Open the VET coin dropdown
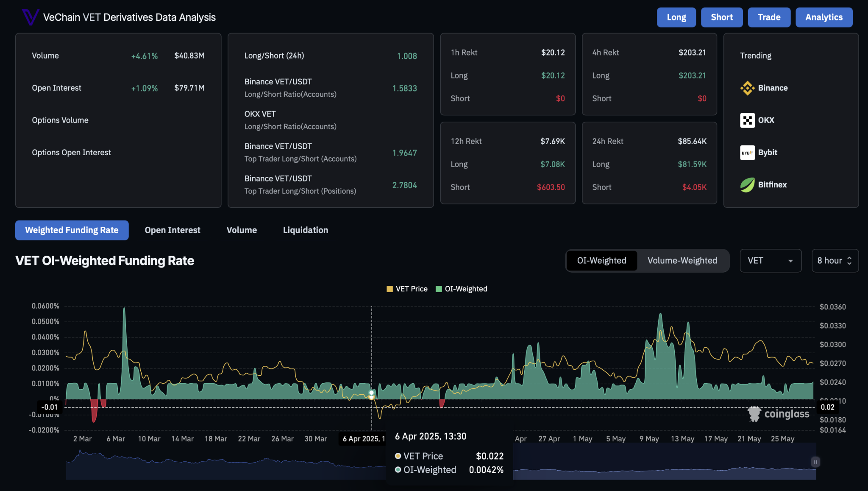Image resolution: width=868 pixels, height=491 pixels. [770, 261]
